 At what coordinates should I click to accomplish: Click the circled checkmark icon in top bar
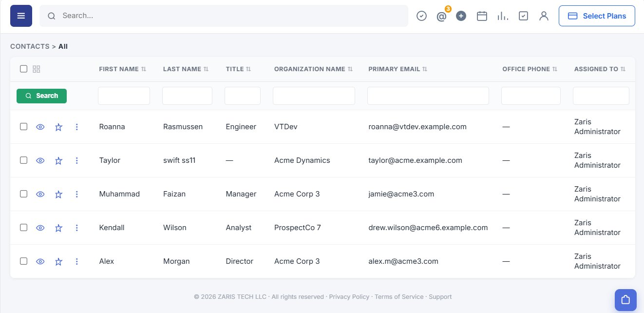(x=422, y=16)
